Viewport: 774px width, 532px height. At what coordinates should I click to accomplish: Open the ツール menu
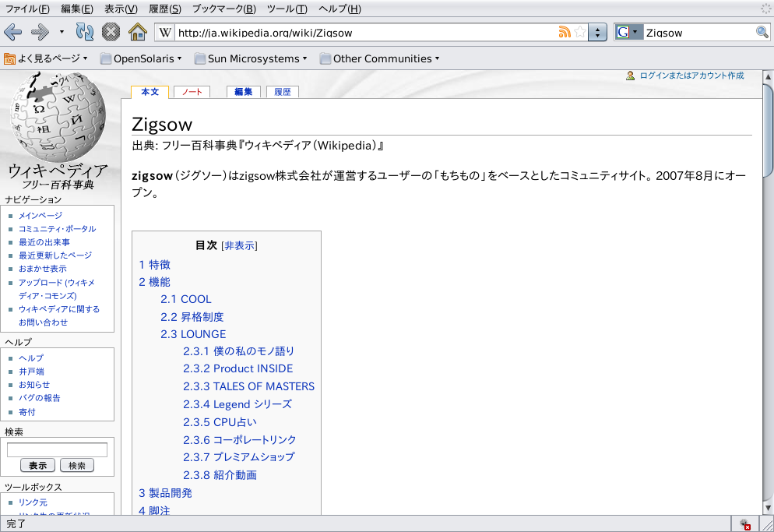point(287,9)
